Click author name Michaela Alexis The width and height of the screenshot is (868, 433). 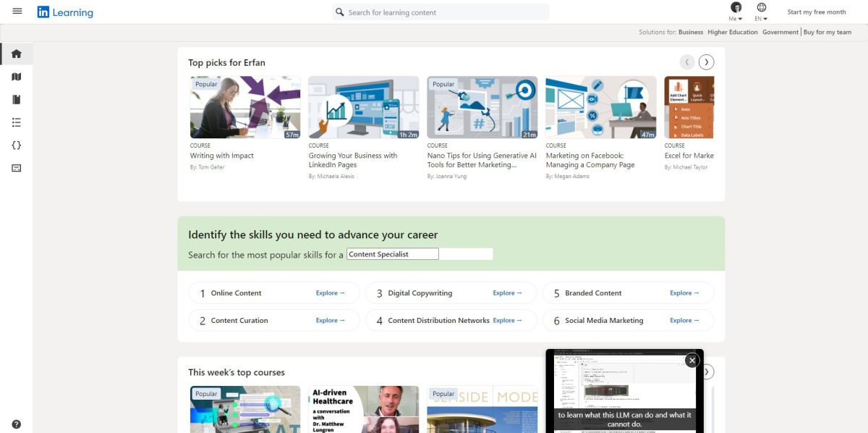[x=336, y=177]
